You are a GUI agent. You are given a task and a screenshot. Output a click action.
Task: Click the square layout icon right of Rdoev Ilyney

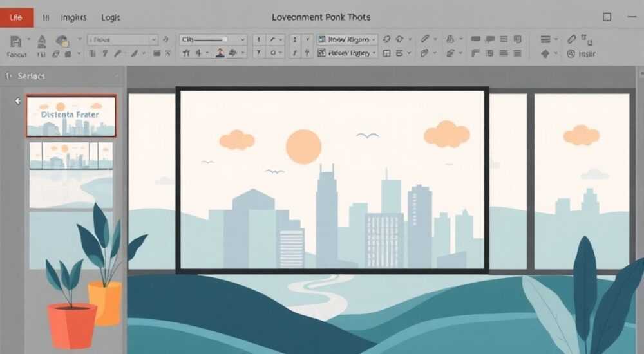point(386,53)
